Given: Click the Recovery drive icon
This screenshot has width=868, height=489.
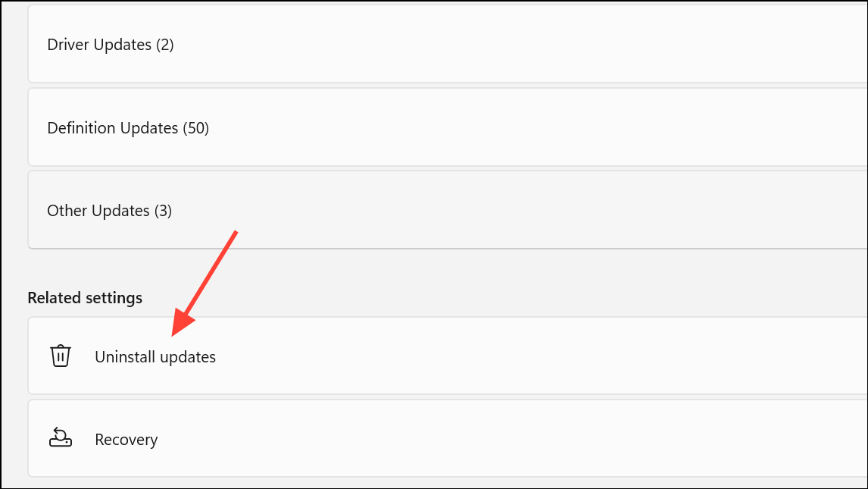Looking at the screenshot, I should pyautogui.click(x=61, y=437).
